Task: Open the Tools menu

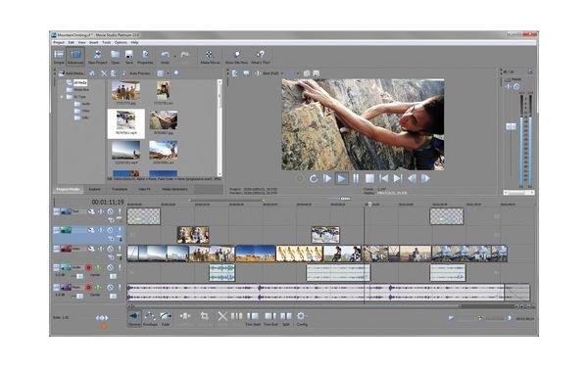Action: coord(107,43)
